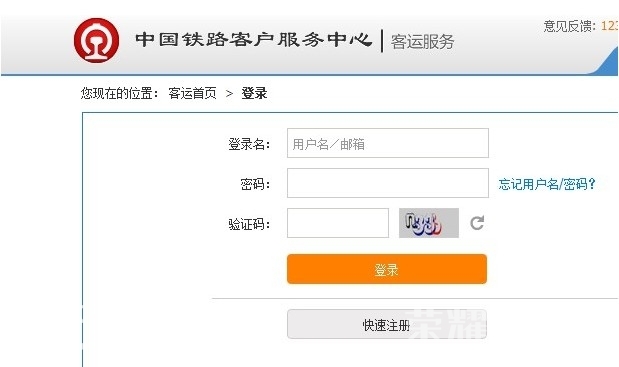This screenshot has height=367, width=619.
Task: Focus the 密码 password field
Action: (388, 183)
